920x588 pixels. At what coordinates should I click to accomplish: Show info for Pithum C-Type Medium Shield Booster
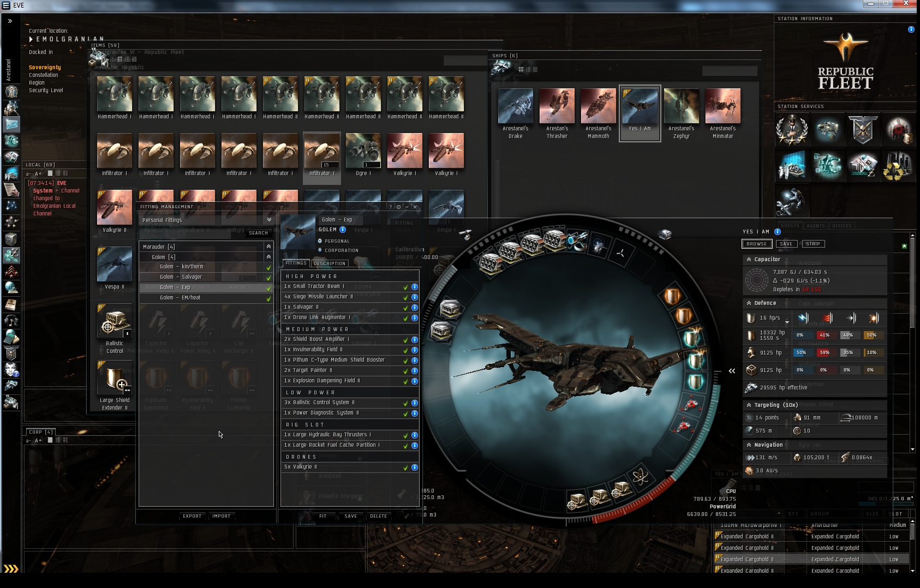(415, 360)
